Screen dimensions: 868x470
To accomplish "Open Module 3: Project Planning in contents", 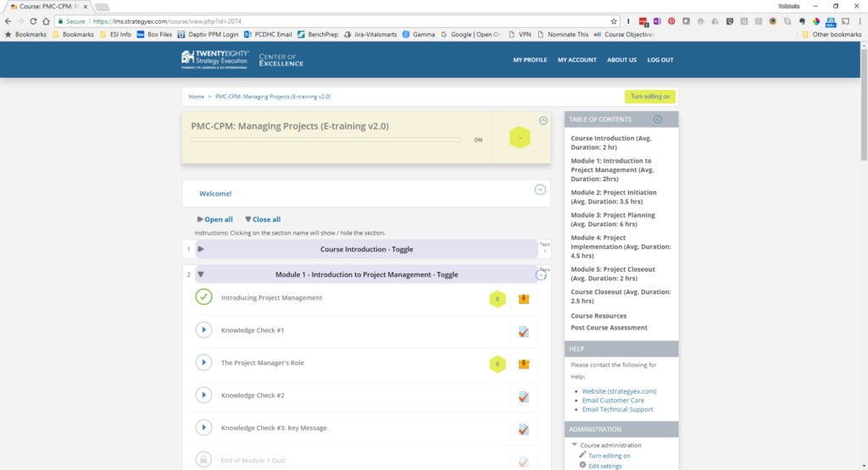I will click(x=613, y=219).
